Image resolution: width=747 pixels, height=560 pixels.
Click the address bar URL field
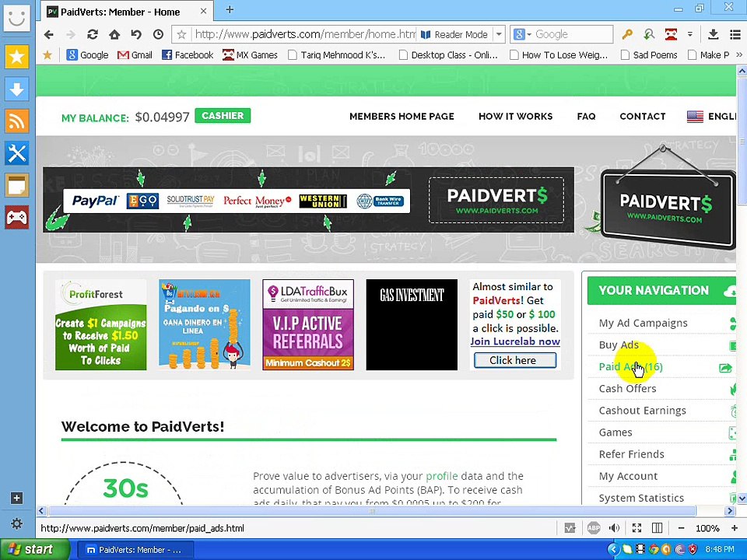pyautogui.click(x=304, y=34)
